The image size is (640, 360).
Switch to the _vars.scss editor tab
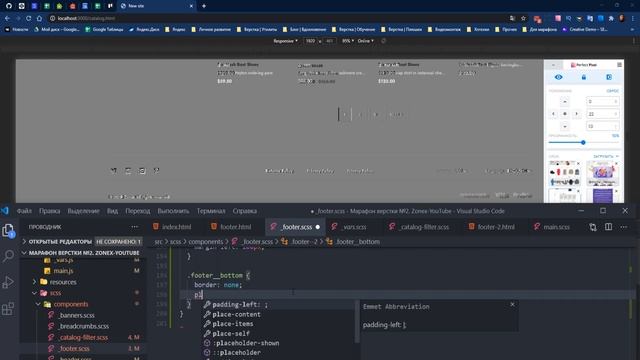353,227
